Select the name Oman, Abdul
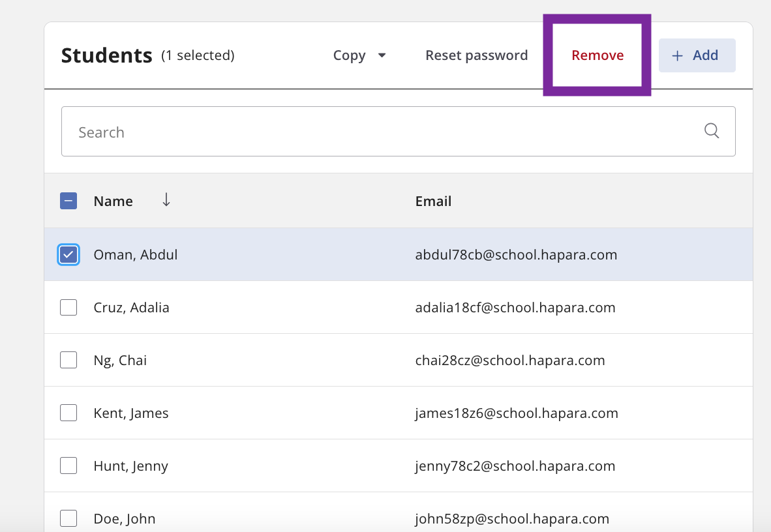 (x=135, y=255)
